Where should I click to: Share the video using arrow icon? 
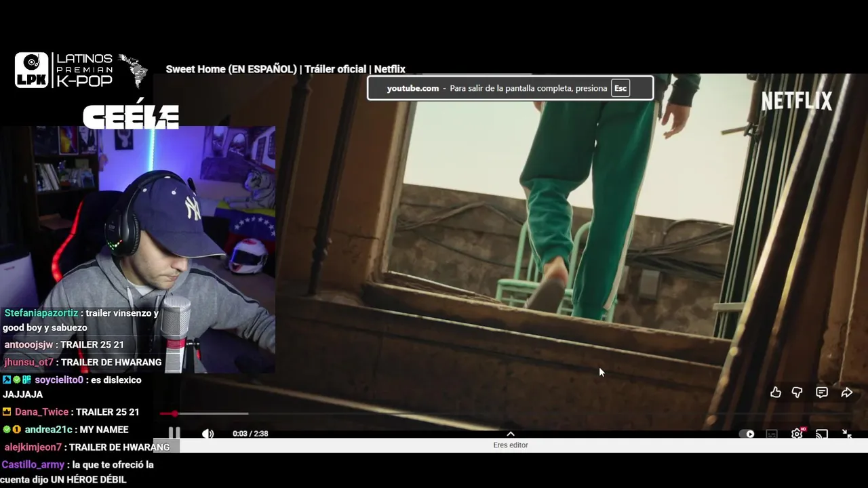click(x=846, y=392)
